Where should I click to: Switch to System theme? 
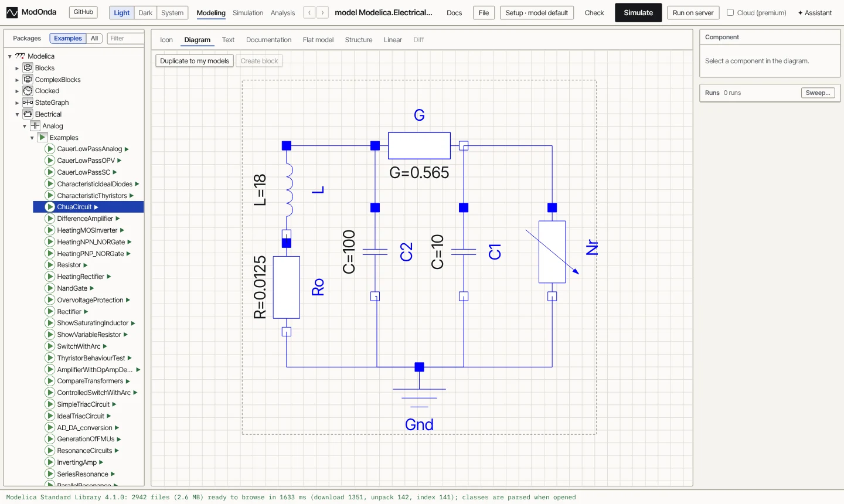click(x=172, y=13)
